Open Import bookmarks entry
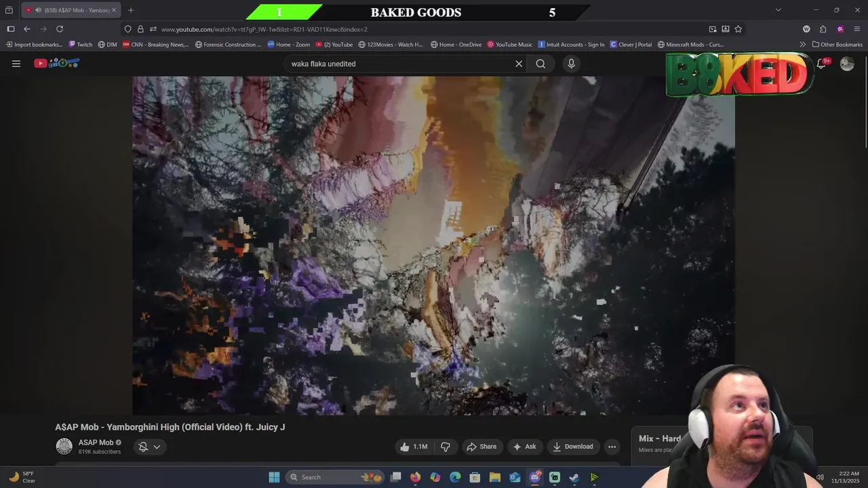 [33, 45]
